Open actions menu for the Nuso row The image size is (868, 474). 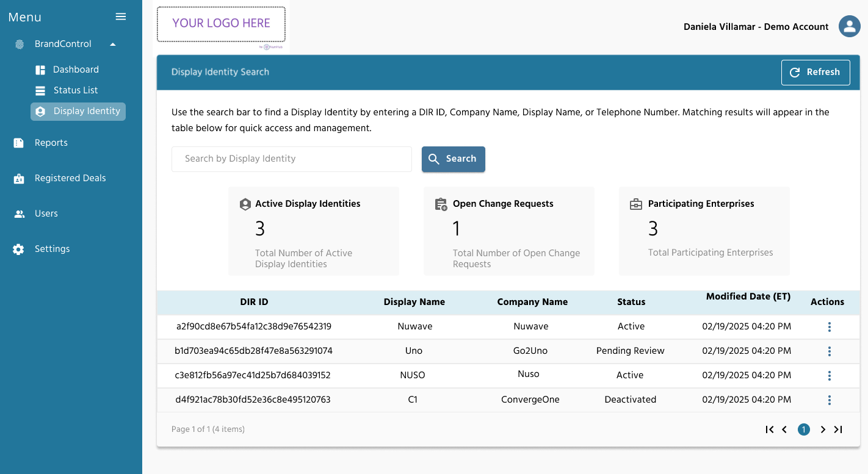coord(829,376)
